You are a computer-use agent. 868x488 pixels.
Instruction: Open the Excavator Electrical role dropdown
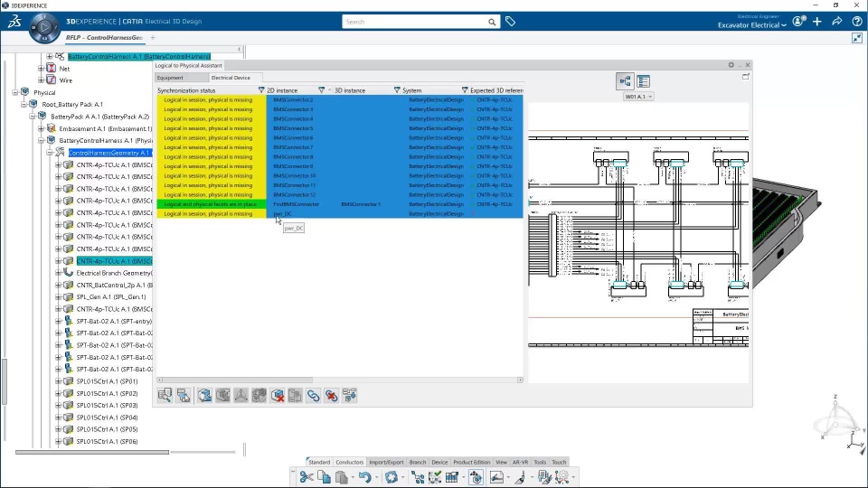[x=751, y=25]
